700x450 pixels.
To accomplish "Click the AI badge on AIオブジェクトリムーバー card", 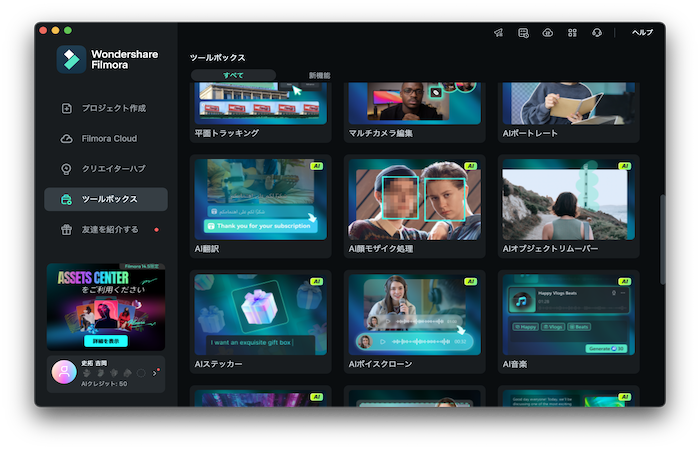I will coord(625,166).
